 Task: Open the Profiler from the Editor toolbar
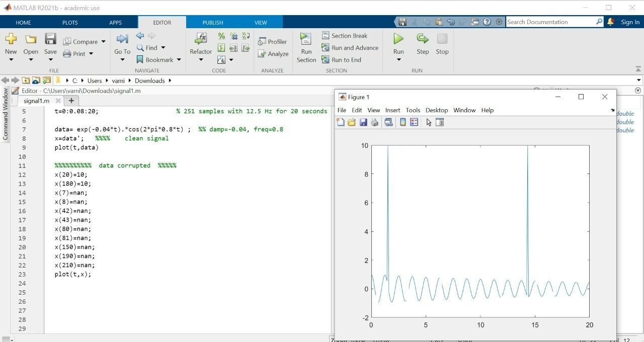(273, 41)
